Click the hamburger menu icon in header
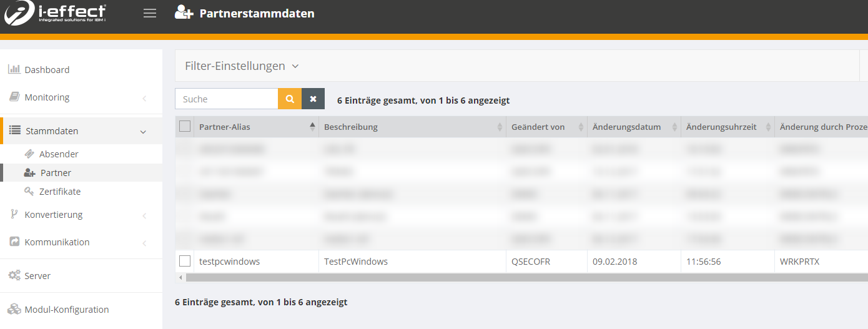Image resolution: width=868 pixels, height=329 pixels. click(150, 13)
